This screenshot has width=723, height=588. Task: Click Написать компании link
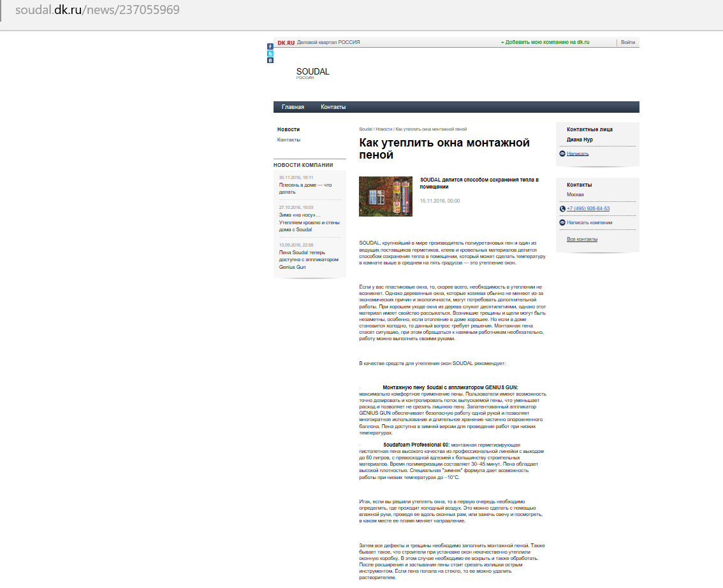[589, 222]
